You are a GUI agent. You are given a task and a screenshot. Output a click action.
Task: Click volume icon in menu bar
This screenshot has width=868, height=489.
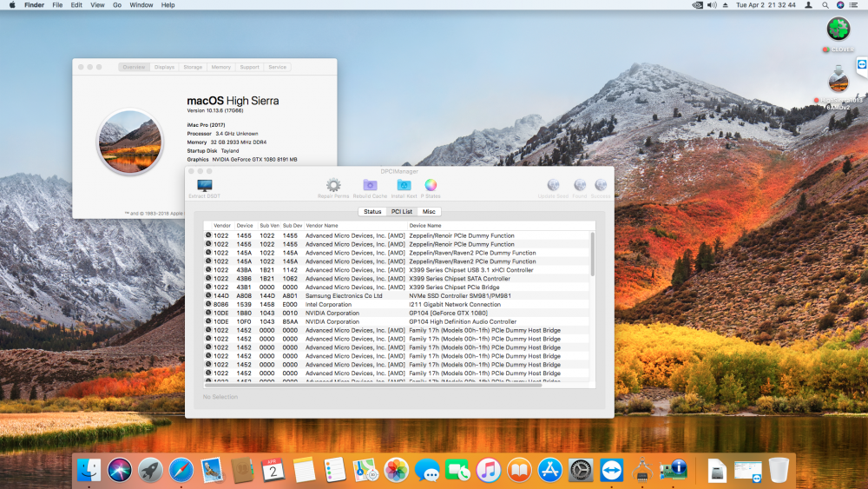tap(712, 5)
